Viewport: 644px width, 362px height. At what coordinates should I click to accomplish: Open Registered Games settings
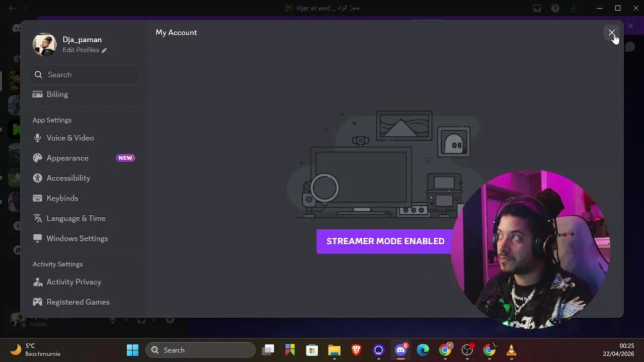point(84,302)
